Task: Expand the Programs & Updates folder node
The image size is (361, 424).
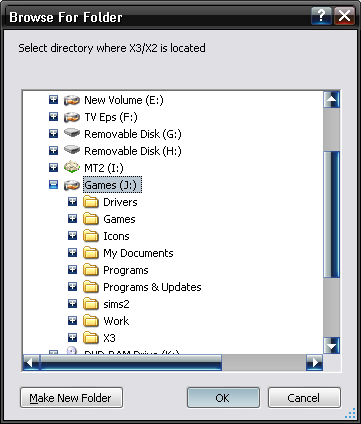Action: [x=72, y=287]
